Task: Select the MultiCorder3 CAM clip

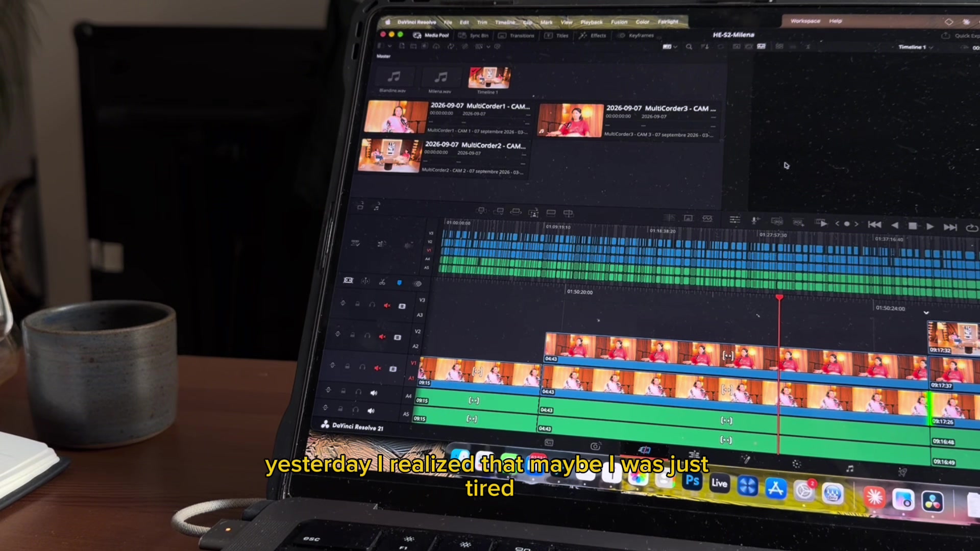Action: coord(628,121)
